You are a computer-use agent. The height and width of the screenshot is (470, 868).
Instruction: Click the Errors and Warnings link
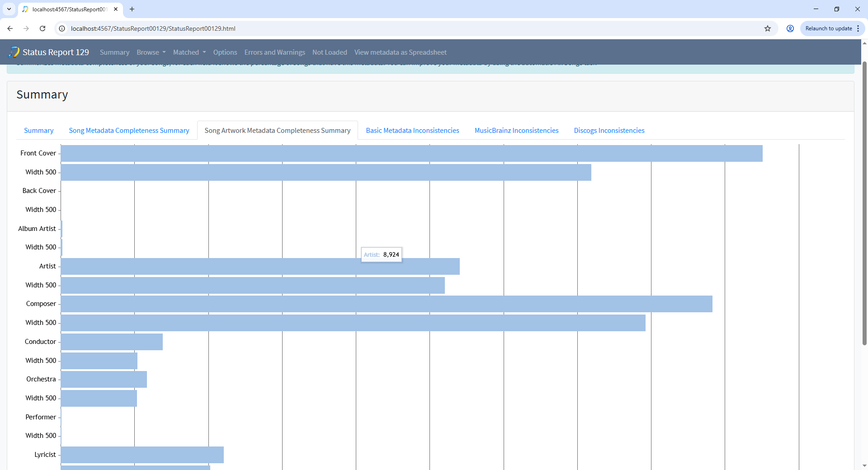click(274, 52)
